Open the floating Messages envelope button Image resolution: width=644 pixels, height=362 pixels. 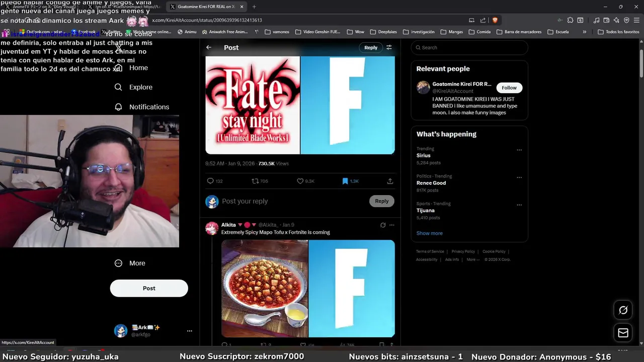pos(623,333)
